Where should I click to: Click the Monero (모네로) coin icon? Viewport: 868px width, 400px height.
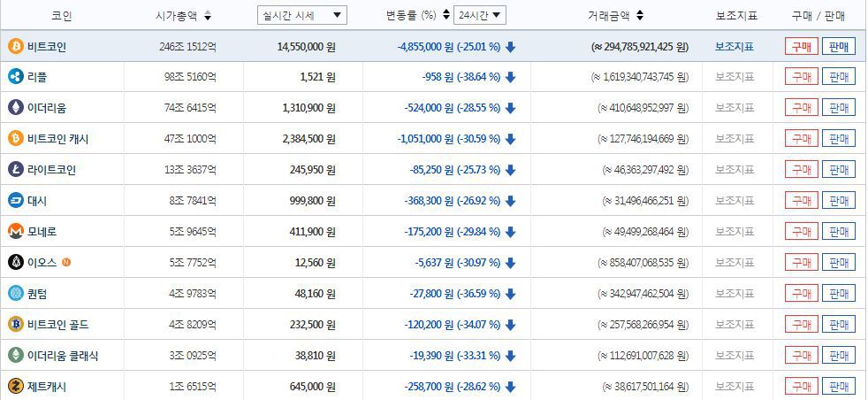tap(16, 232)
